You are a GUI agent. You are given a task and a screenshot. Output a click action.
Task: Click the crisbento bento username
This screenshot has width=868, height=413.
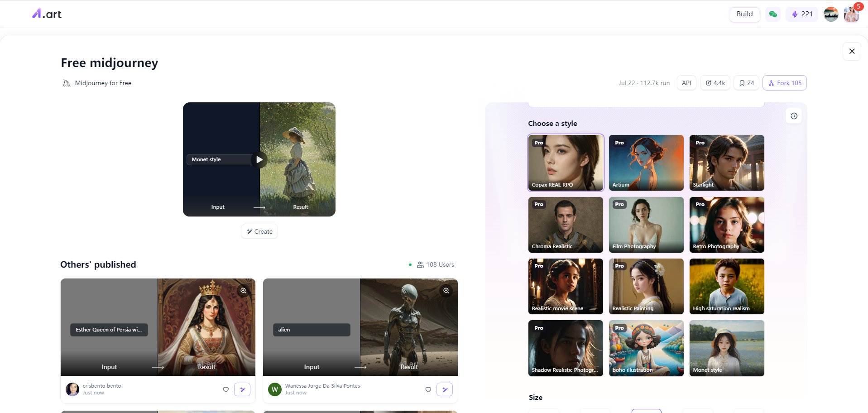click(102, 386)
